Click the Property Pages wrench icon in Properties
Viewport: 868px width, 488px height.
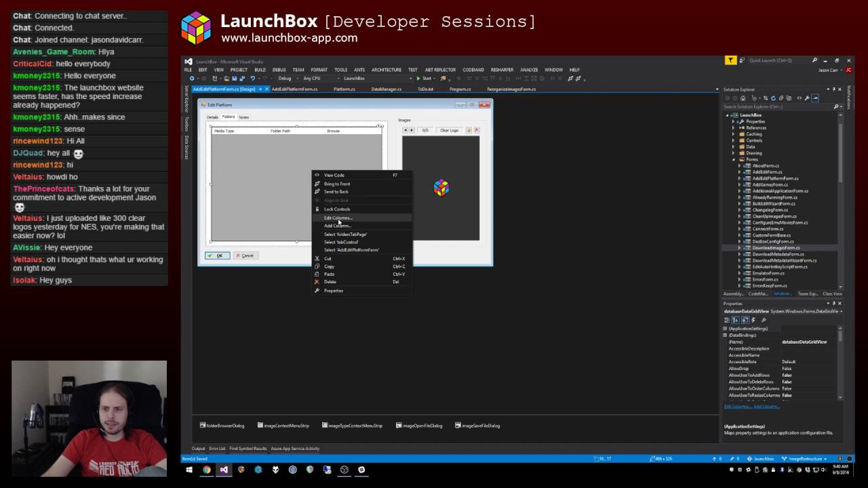[x=764, y=320]
